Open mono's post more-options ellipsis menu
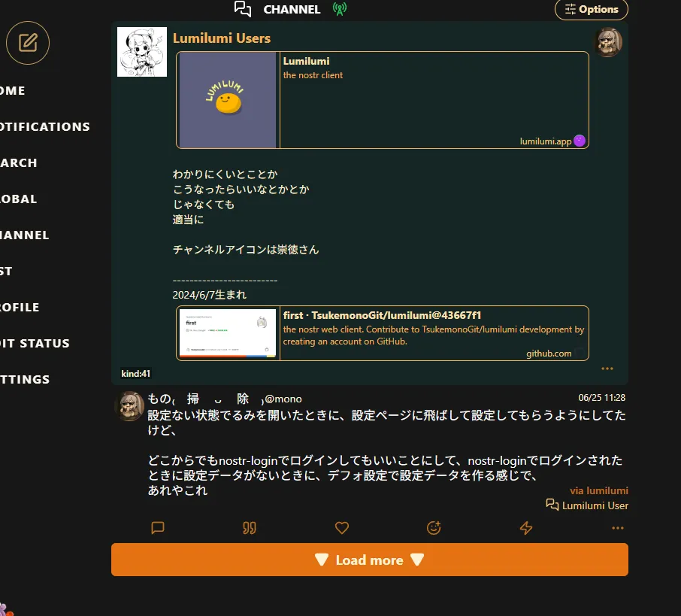Viewport: 681px width, 616px height. (618, 528)
